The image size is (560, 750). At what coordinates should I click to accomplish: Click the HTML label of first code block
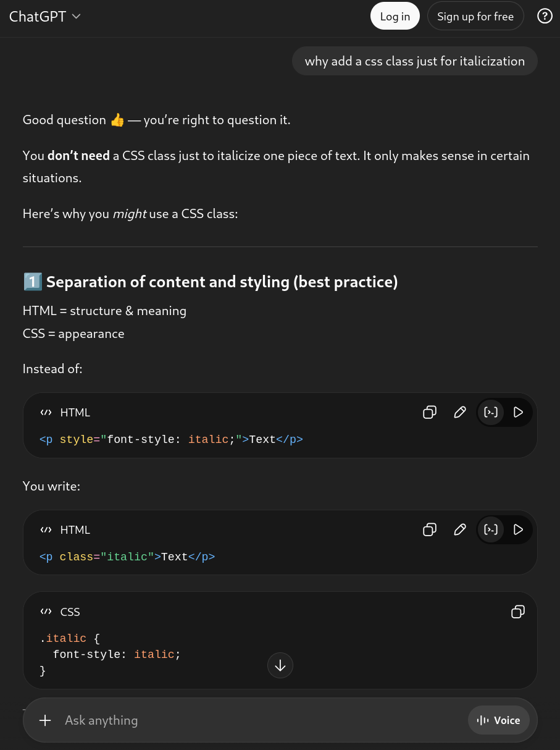tap(75, 413)
